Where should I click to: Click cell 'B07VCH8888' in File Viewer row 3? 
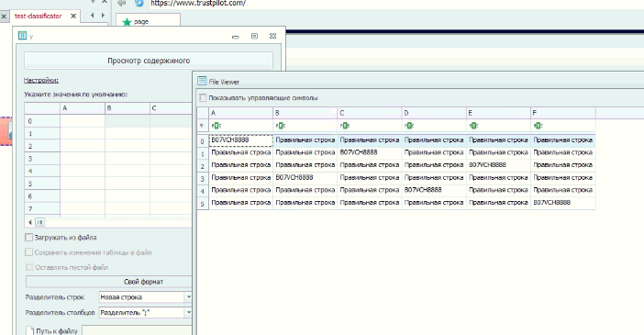point(305,177)
